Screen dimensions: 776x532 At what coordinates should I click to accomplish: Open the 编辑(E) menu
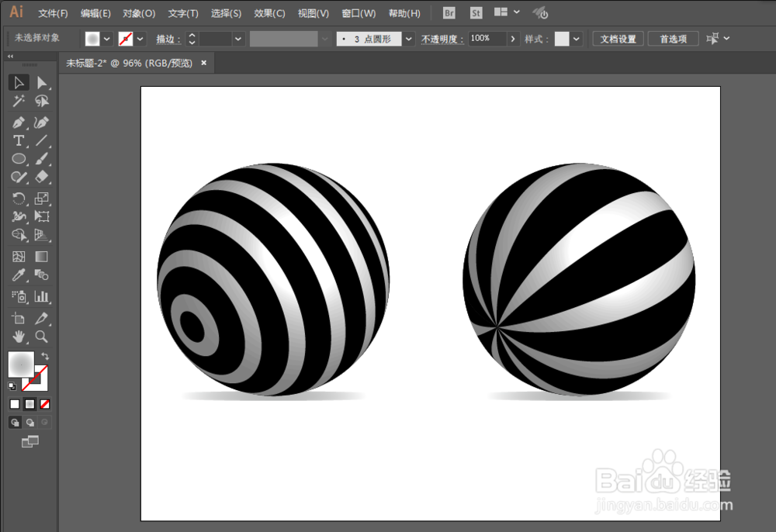click(95, 13)
